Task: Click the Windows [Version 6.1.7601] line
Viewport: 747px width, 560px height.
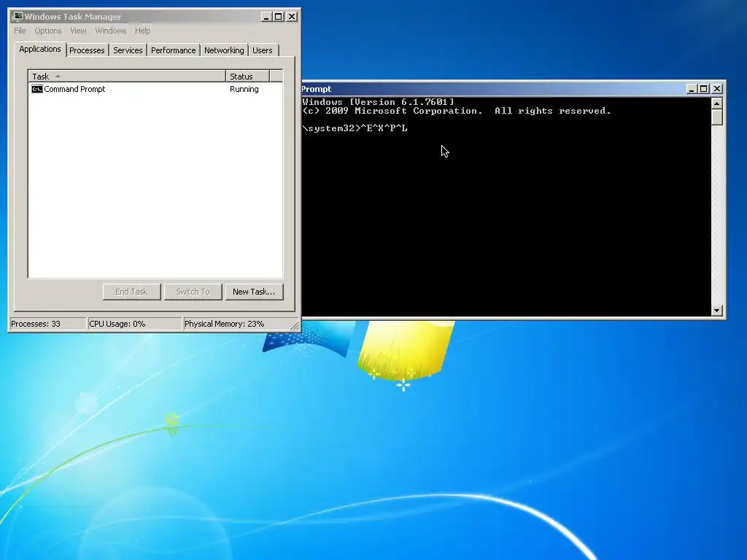Action: point(379,102)
